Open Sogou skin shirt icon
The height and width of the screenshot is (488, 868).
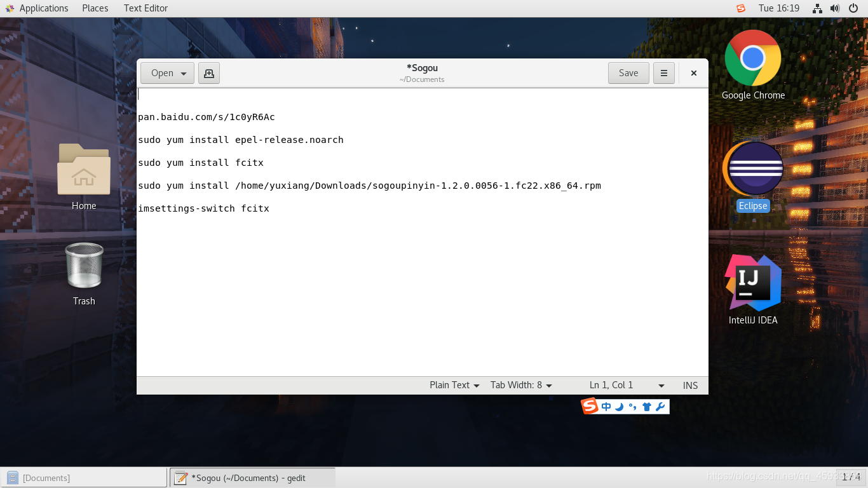647,407
